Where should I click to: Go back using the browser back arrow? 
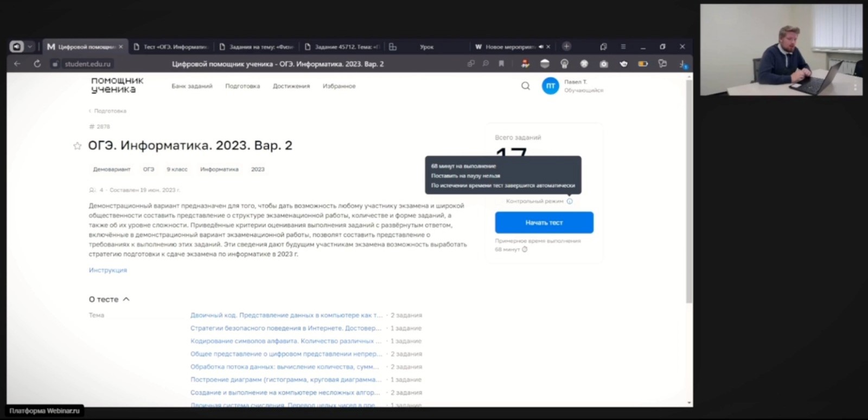(x=17, y=64)
